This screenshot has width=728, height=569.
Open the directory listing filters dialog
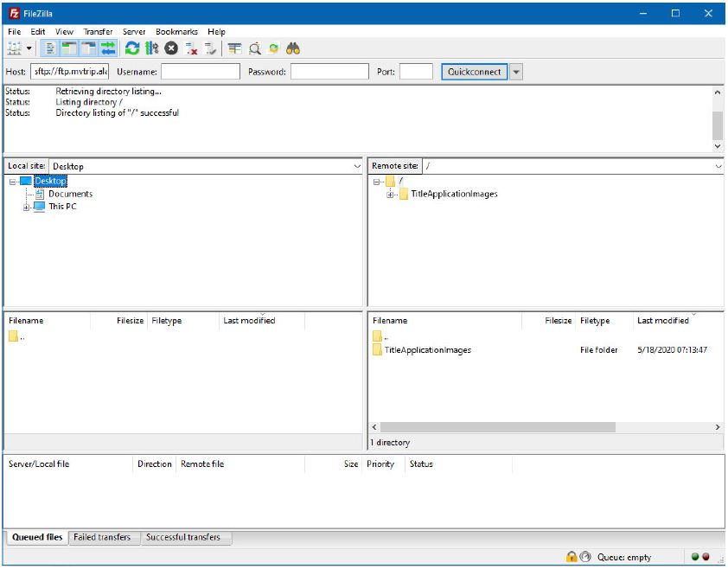tap(235, 48)
